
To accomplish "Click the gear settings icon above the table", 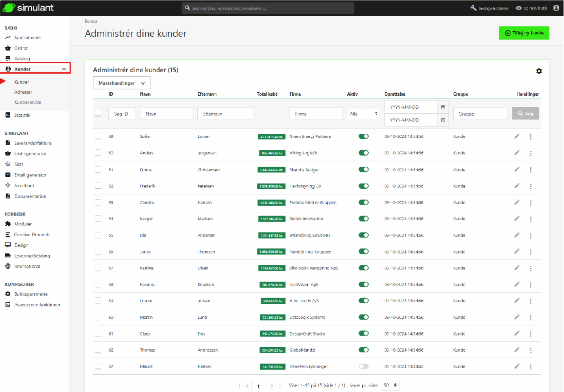I will tap(539, 71).
